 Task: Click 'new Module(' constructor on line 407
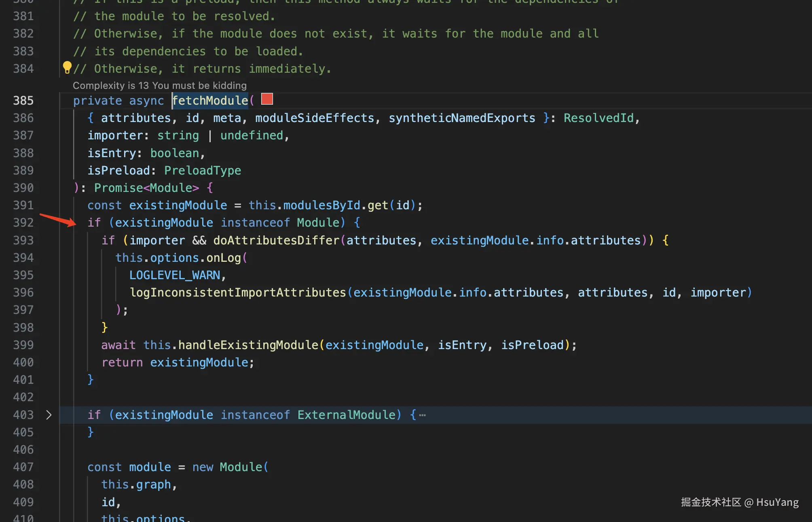[230, 467]
